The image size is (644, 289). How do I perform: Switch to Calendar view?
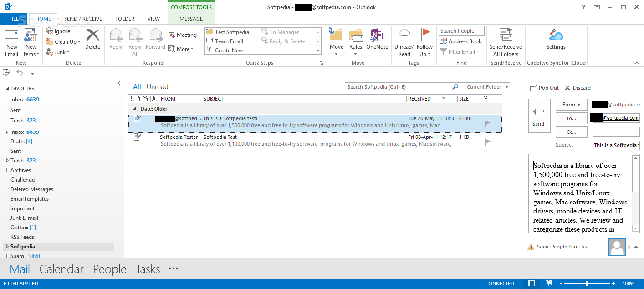(x=61, y=269)
